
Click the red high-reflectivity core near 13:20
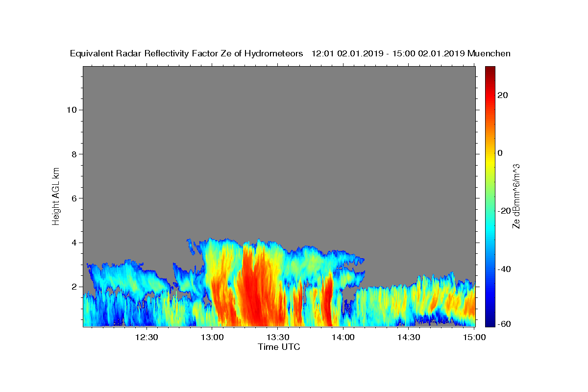click(x=255, y=289)
